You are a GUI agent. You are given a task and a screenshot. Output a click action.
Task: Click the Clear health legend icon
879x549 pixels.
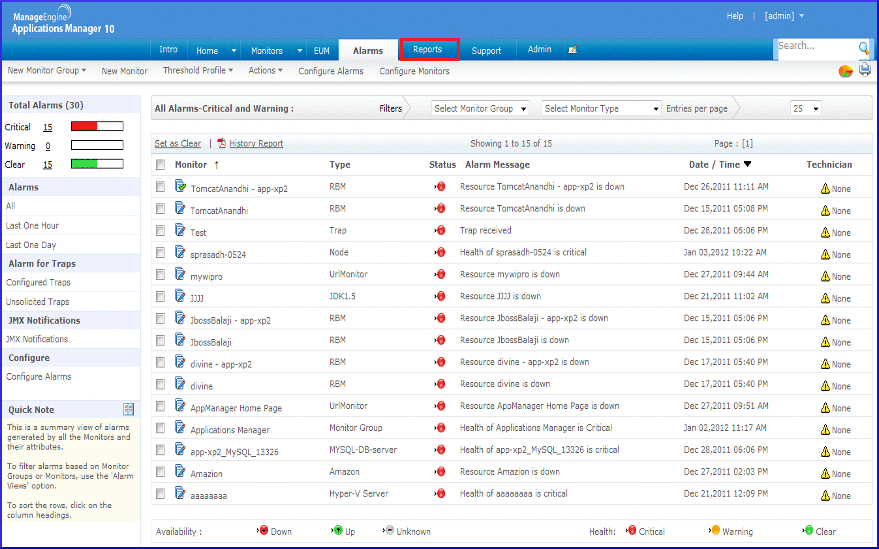pyautogui.click(x=808, y=530)
